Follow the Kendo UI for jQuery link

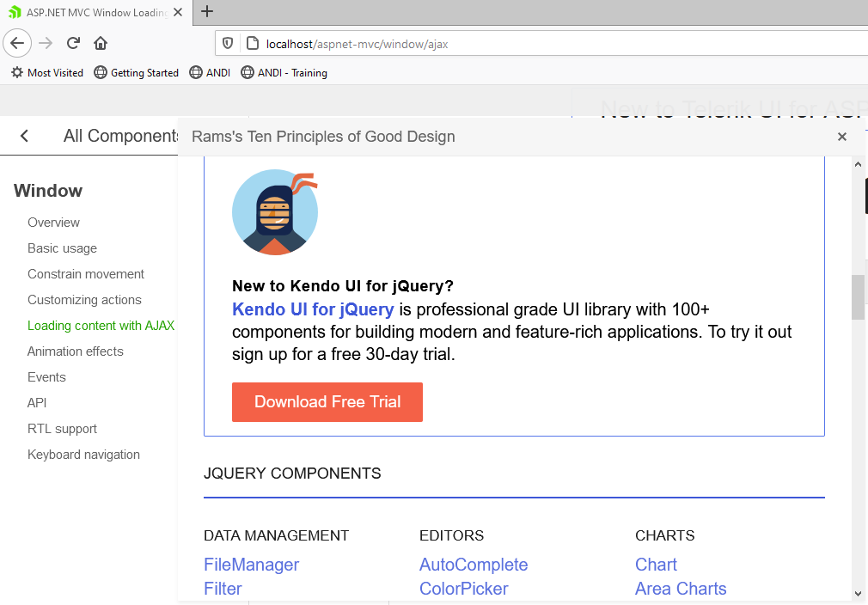313,309
